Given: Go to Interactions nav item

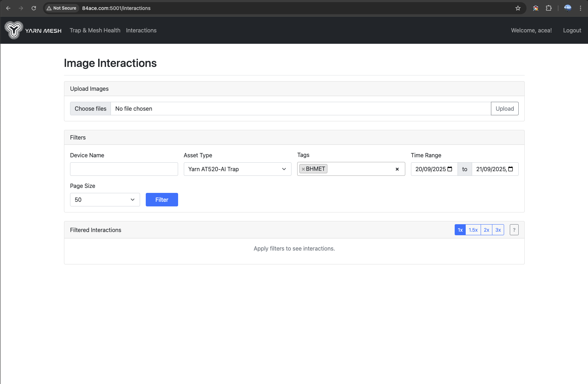Looking at the screenshot, I should [x=141, y=31].
